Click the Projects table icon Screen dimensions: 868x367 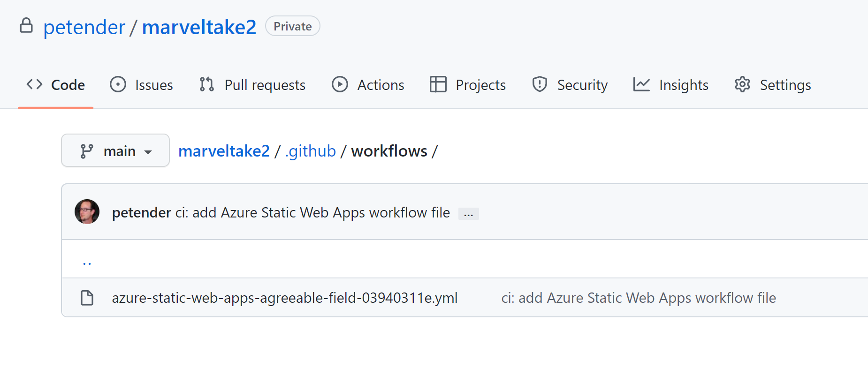tap(438, 84)
